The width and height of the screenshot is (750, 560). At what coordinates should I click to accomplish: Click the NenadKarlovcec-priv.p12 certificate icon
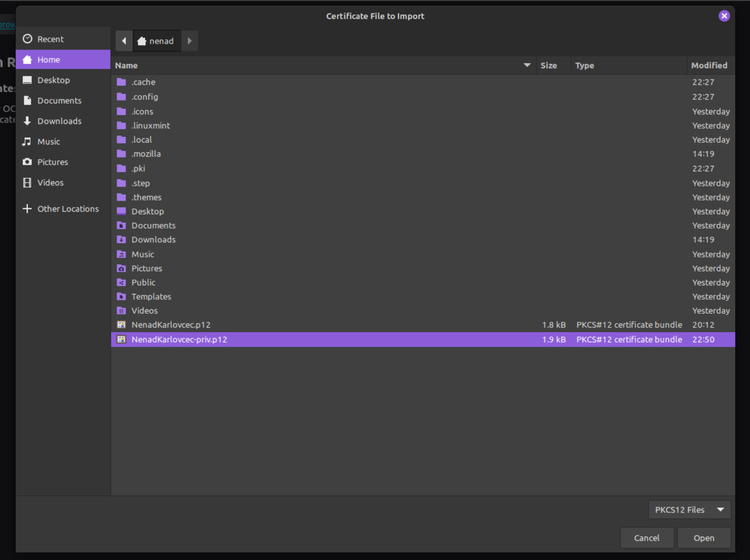121,340
